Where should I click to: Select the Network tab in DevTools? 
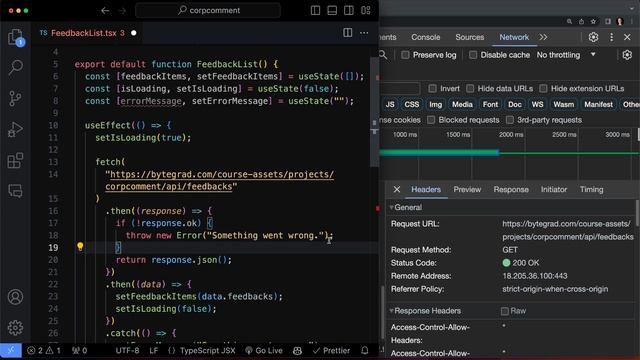click(514, 37)
